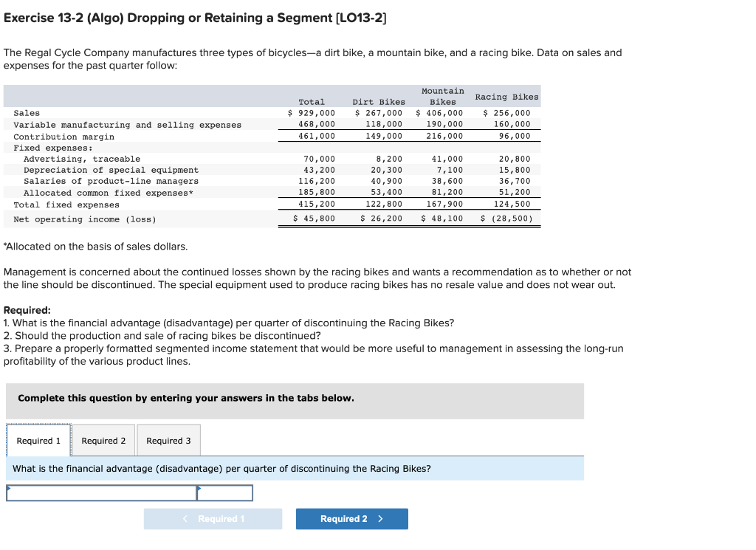This screenshot has height=550, width=756.
Task: Click the disabled Required 1 back button
Action: pyautogui.click(x=213, y=518)
